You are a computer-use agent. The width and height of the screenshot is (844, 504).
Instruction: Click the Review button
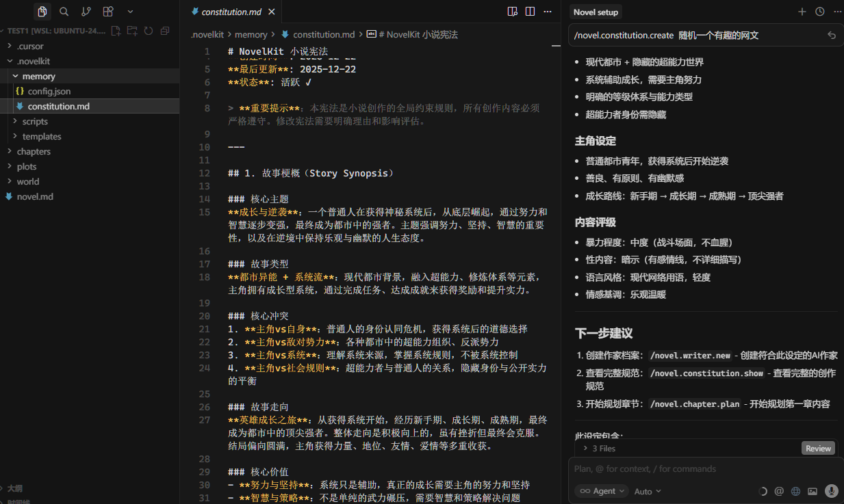coord(818,449)
